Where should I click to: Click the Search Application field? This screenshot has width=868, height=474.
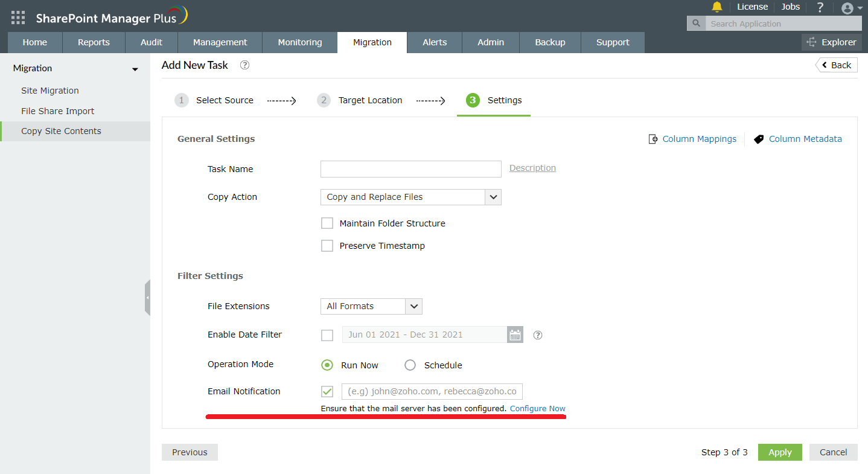click(x=783, y=24)
